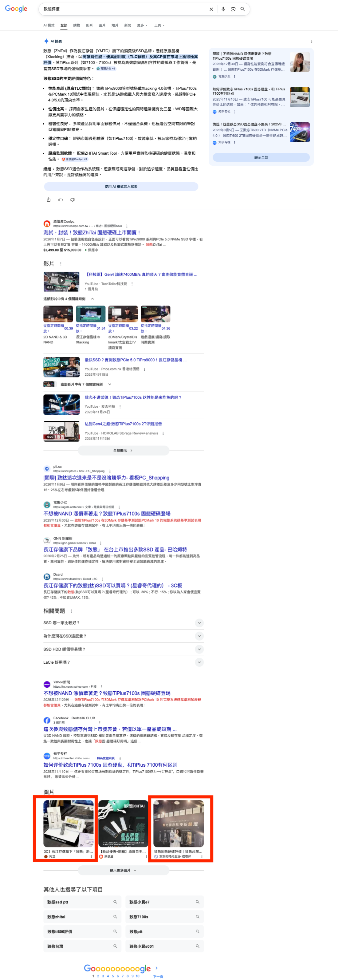This screenshot has width=338, height=980.
Task: Open the 工具 dropdown
Action: pyautogui.click(x=159, y=25)
